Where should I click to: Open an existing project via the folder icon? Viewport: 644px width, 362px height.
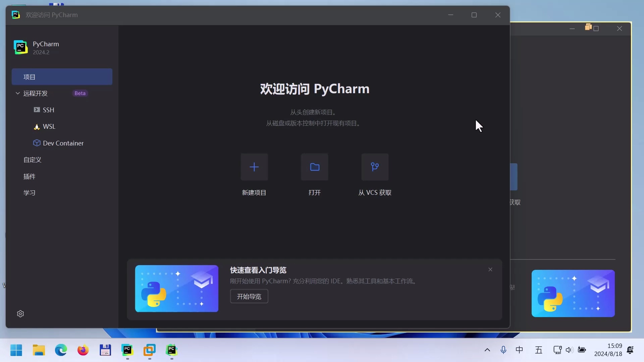[314, 167]
